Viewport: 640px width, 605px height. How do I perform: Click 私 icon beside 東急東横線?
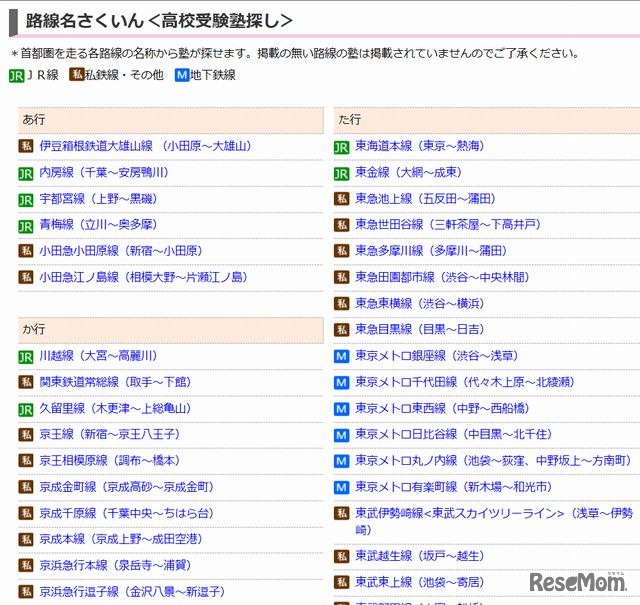click(x=342, y=303)
